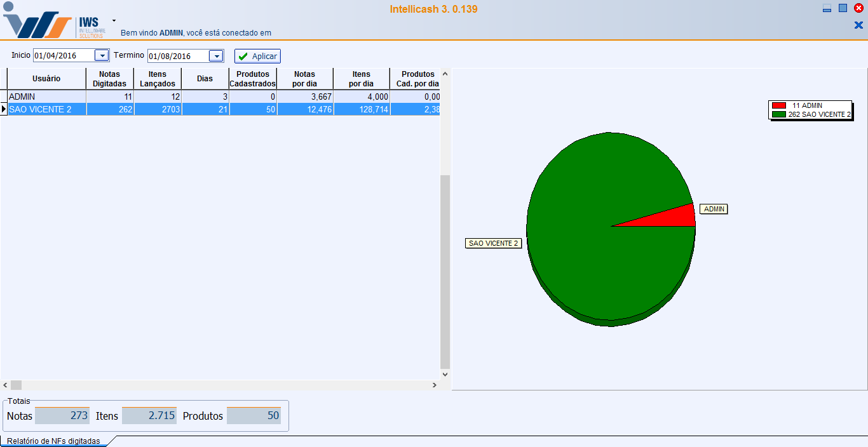Click the Itens por dia column header
868x447 pixels.
[362, 79]
